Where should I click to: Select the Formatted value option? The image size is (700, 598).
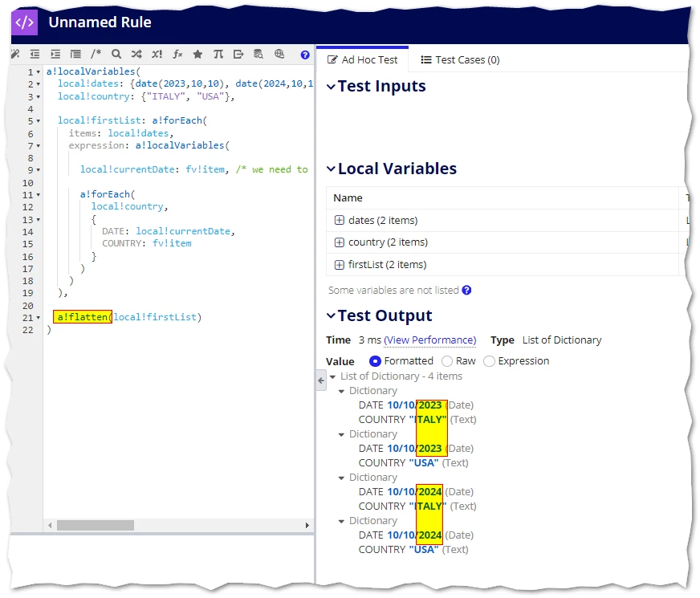(375, 361)
